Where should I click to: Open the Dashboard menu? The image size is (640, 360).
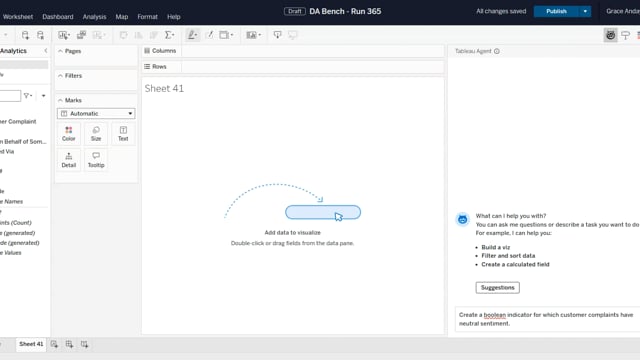coord(58,17)
